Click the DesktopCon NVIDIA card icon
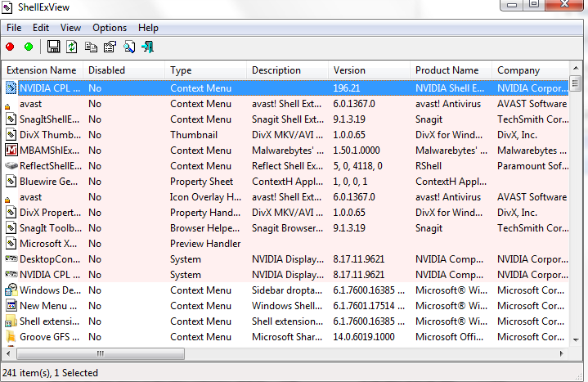The image size is (588, 382). pyautogui.click(x=11, y=258)
